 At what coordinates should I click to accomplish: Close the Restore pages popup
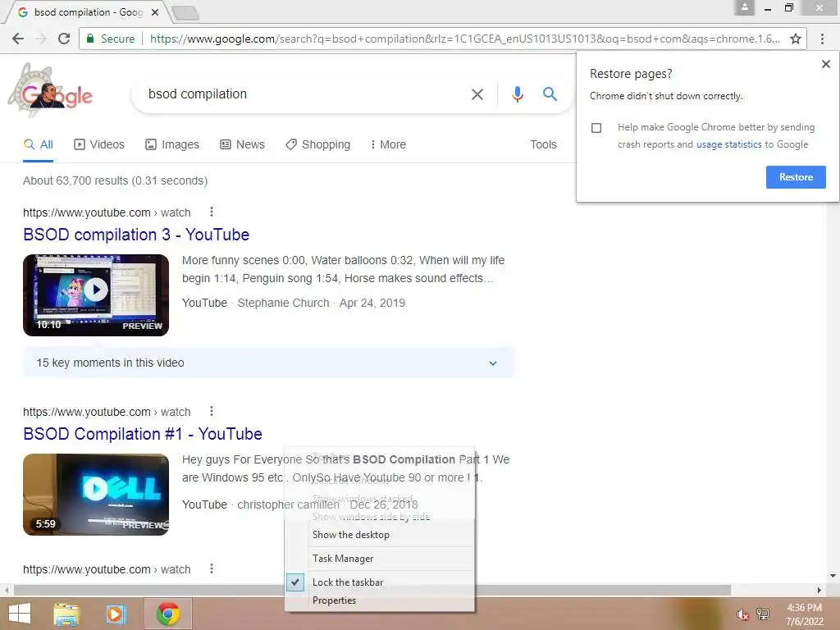click(x=825, y=64)
